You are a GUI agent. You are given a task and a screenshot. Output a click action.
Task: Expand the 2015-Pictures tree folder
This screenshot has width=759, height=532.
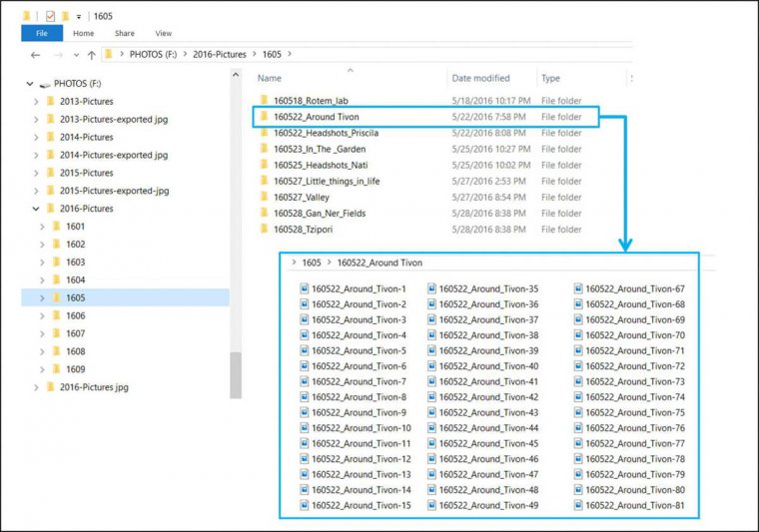click(36, 173)
